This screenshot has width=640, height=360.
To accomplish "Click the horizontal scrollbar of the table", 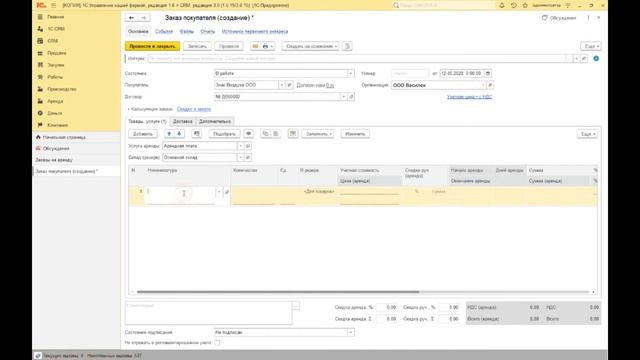I will (x=278, y=292).
